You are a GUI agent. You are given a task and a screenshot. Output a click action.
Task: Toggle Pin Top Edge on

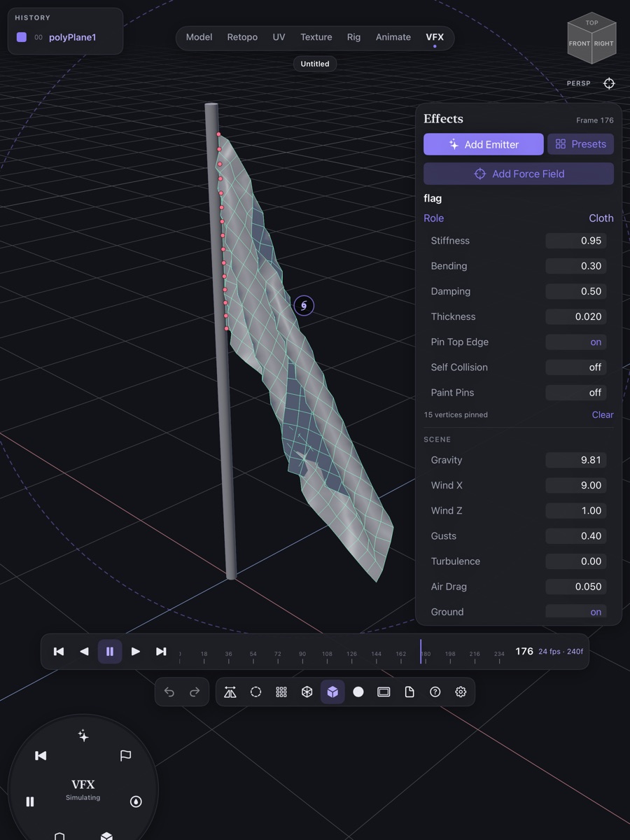[576, 342]
